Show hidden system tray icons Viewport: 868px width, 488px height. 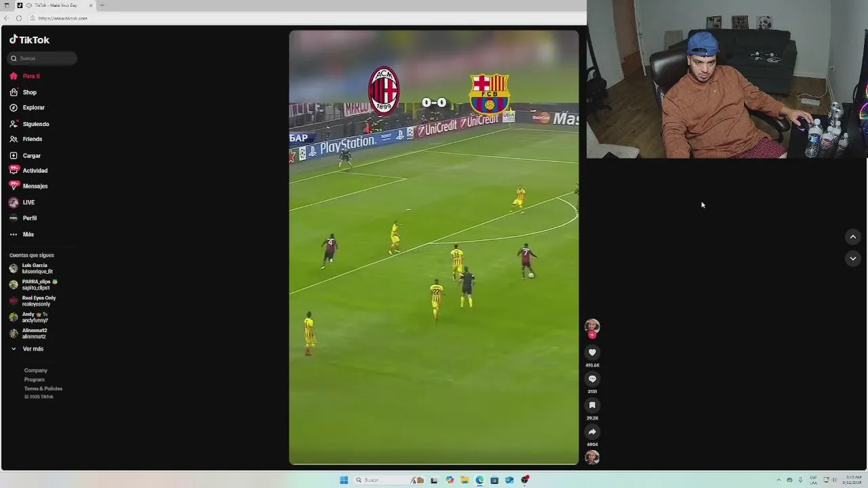[778, 480]
